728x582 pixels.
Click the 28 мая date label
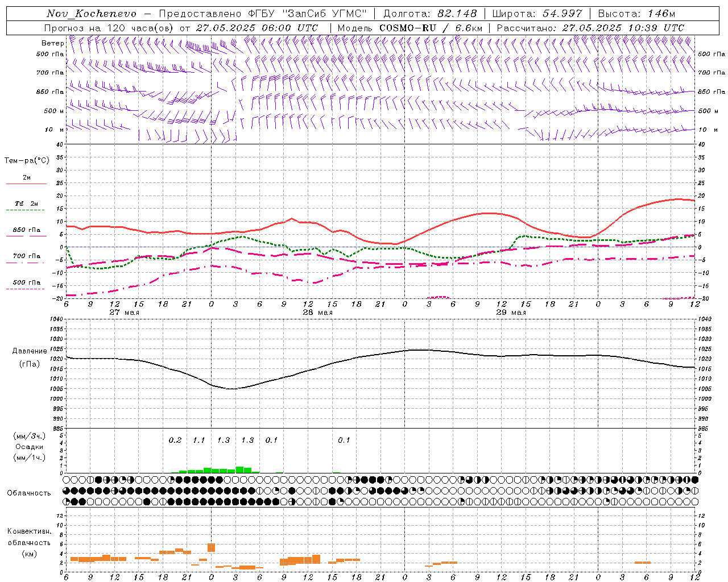click(318, 313)
